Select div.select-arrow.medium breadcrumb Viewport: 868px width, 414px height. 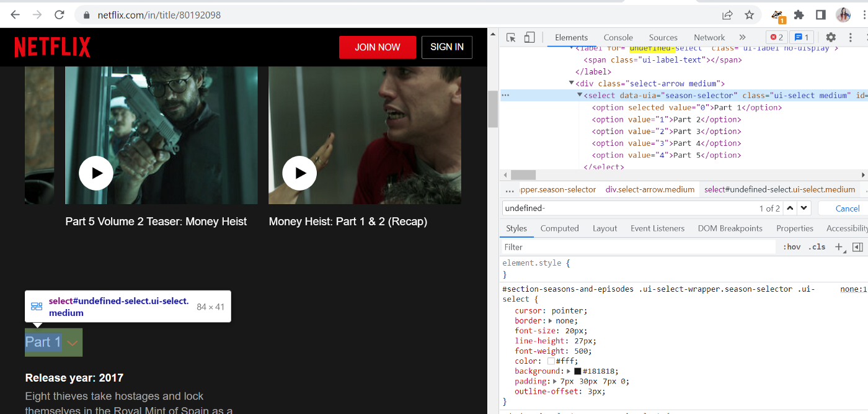coord(650,189)
